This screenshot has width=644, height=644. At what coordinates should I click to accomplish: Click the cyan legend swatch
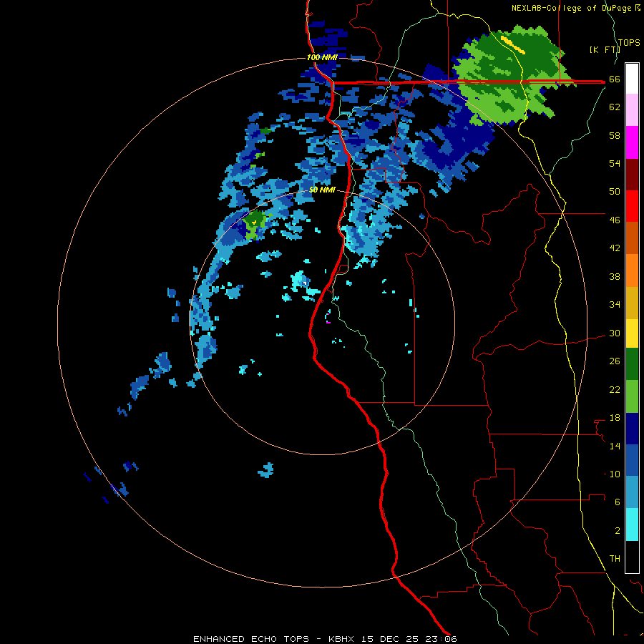coord(632,525)
